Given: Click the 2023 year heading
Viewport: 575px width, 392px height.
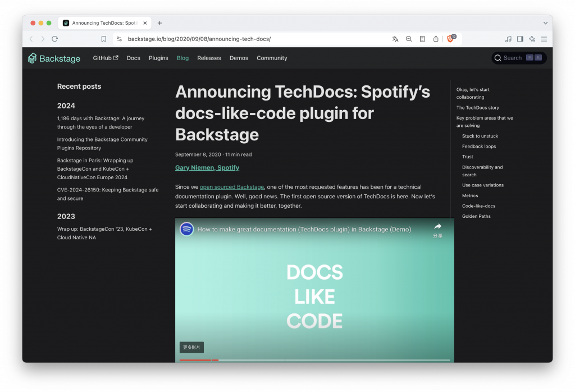Looking at the screenshot, I should [x=66, y=216].
